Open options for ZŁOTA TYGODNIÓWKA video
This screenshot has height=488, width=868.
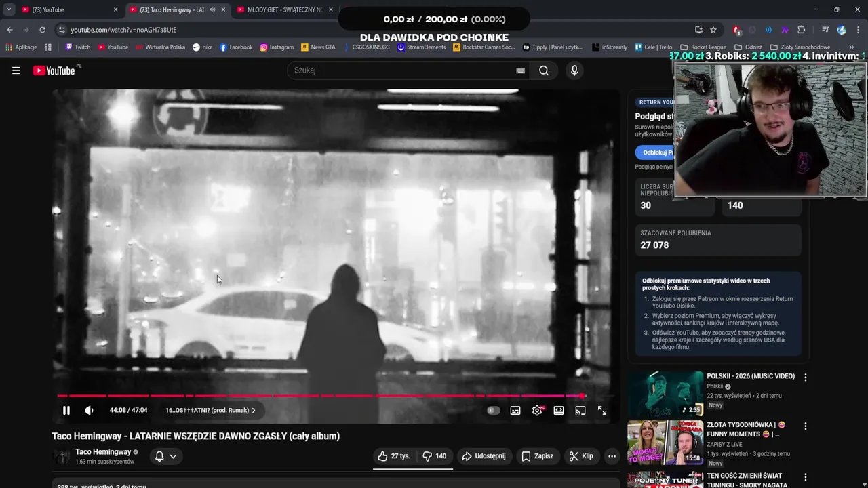pyautogui.click(x=806, y=426)
